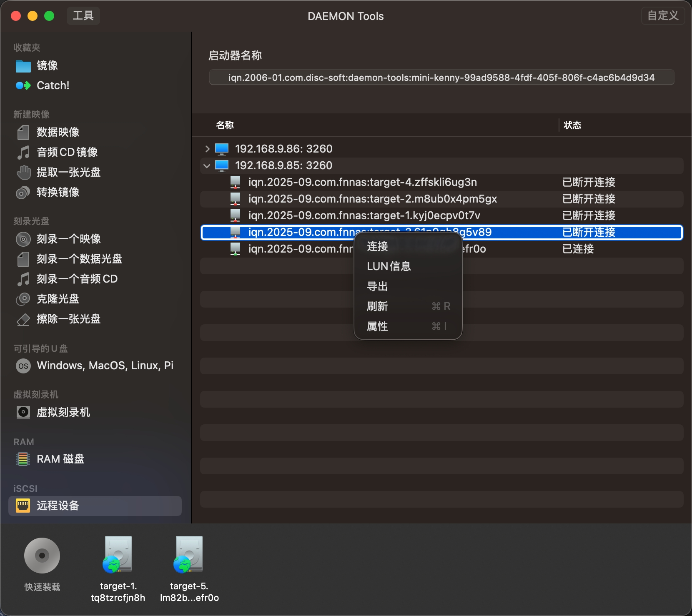Open Catch! in the sidebar
This screenshot has height=616, width=692.
(x=53, y=85)
